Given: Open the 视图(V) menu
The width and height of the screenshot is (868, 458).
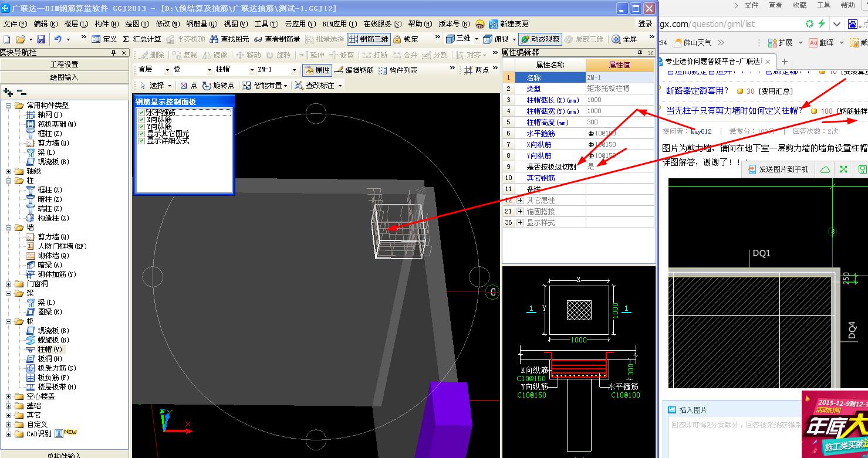Looking at the screenshot, I should [x=236, y=24].
